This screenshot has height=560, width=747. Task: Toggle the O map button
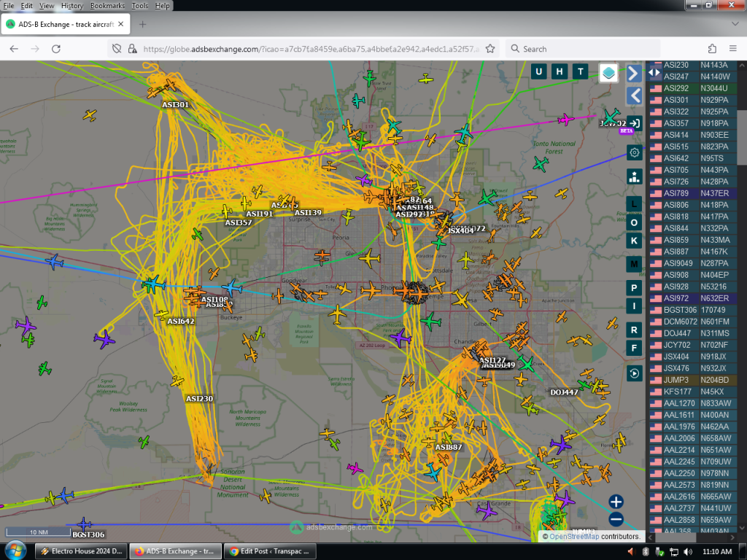click(x=634, y=222)
